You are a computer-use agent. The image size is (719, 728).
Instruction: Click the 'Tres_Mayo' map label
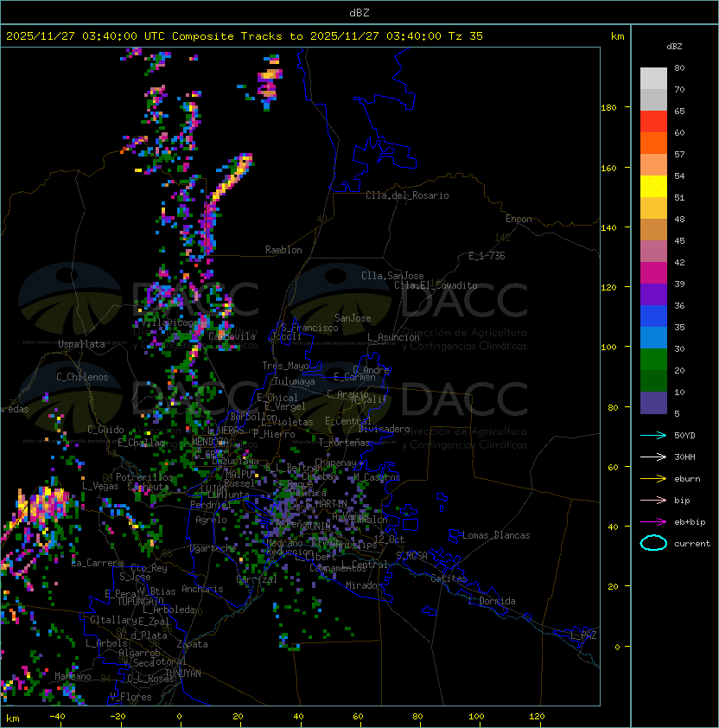coord(285,366)
